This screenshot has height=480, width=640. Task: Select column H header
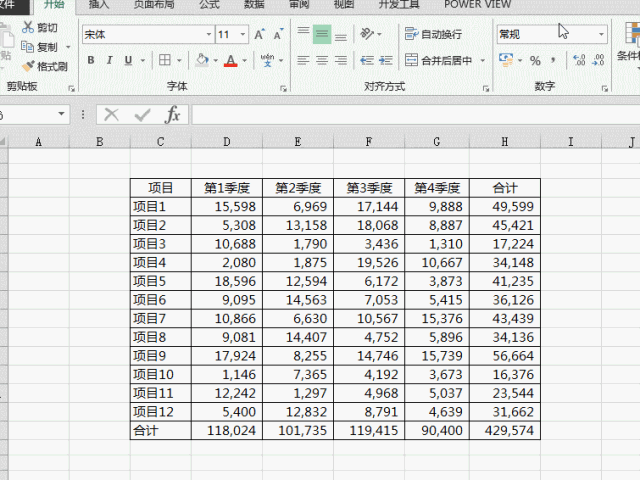pos(505,142)
